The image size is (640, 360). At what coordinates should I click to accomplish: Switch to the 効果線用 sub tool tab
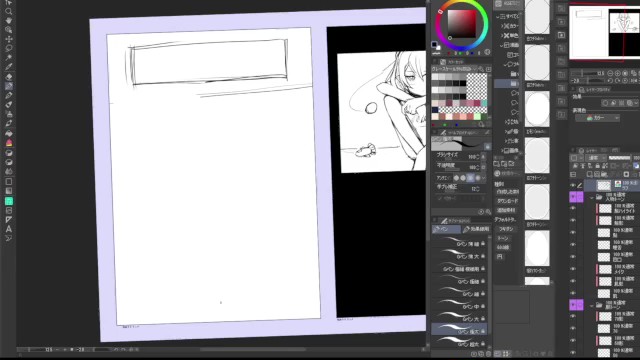476,229
